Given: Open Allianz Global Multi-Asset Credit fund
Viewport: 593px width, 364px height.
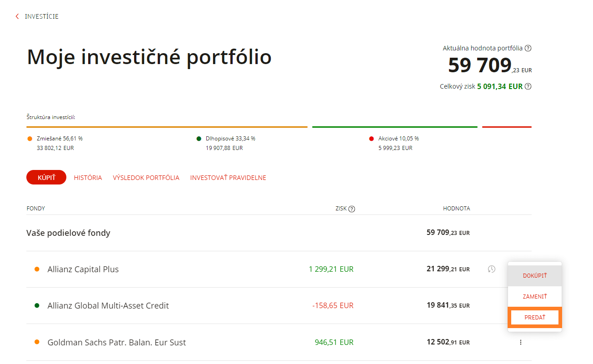Looking at the screenshot, I should (108, 305).
